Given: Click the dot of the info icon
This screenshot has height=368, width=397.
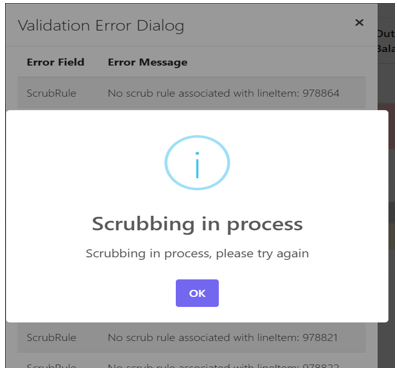Looking at the screenshot, I should pyautogui.click(x=197, y=153).
